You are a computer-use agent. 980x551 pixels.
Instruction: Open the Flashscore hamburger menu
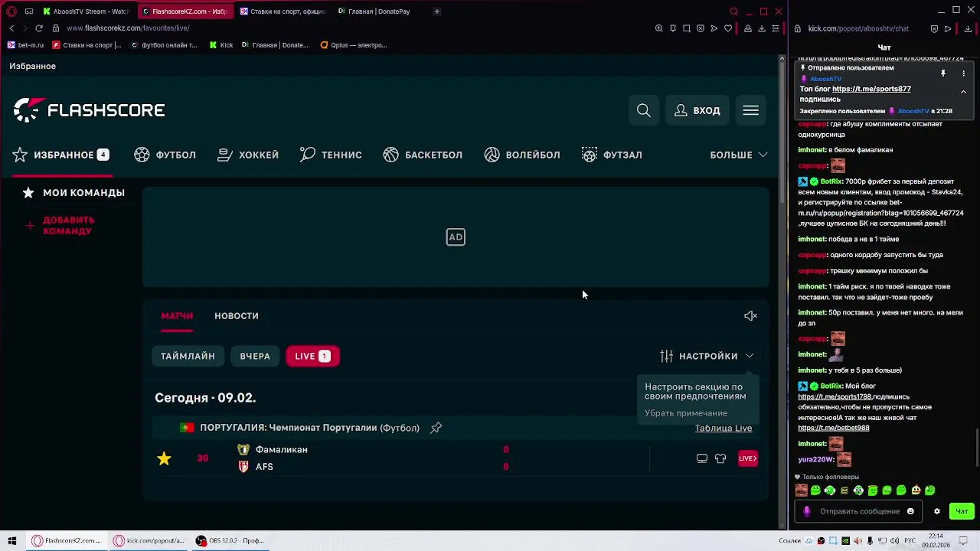pos(750,111)
